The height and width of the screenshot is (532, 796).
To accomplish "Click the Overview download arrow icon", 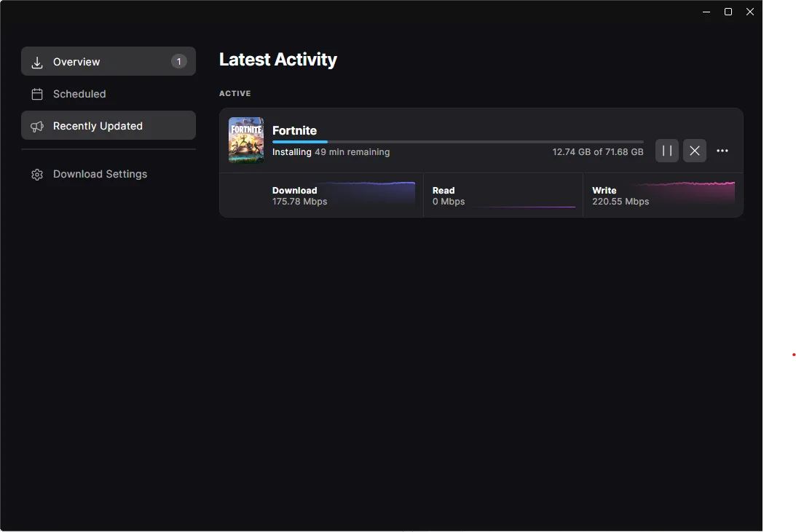I will click(37, 63).
